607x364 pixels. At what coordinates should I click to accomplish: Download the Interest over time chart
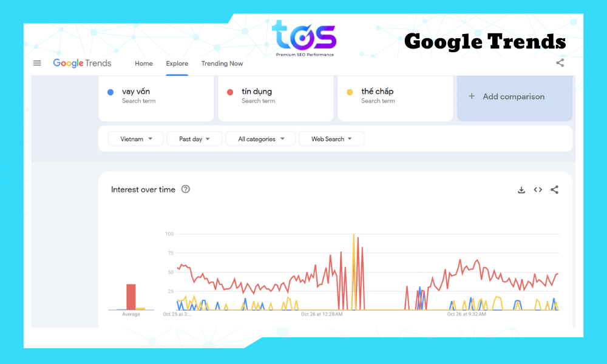coord(521,190)
